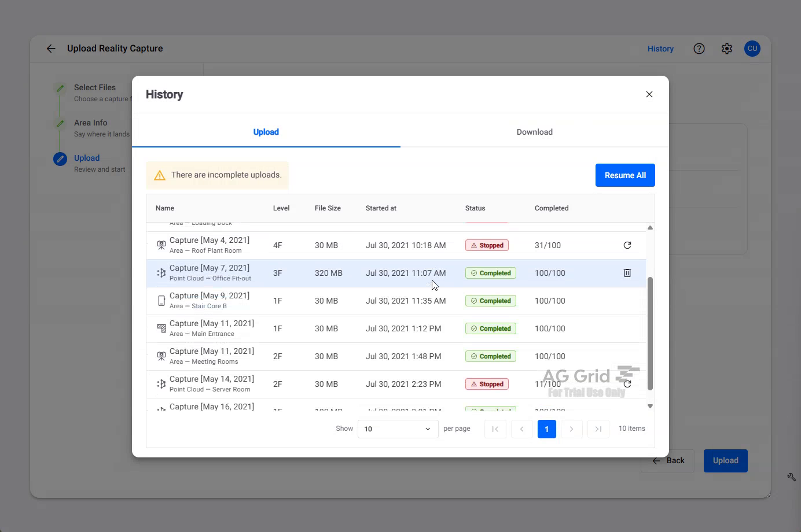Click the Stopped badge for Server Room

point(487,384)
